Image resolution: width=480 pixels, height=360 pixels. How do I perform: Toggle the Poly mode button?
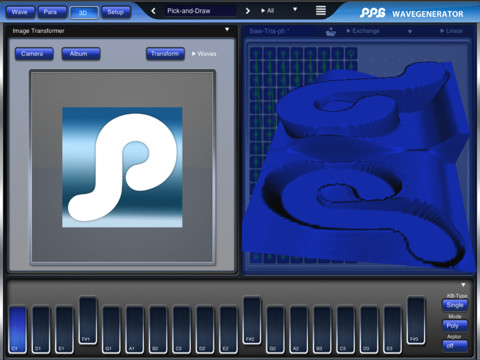(455, 325)
